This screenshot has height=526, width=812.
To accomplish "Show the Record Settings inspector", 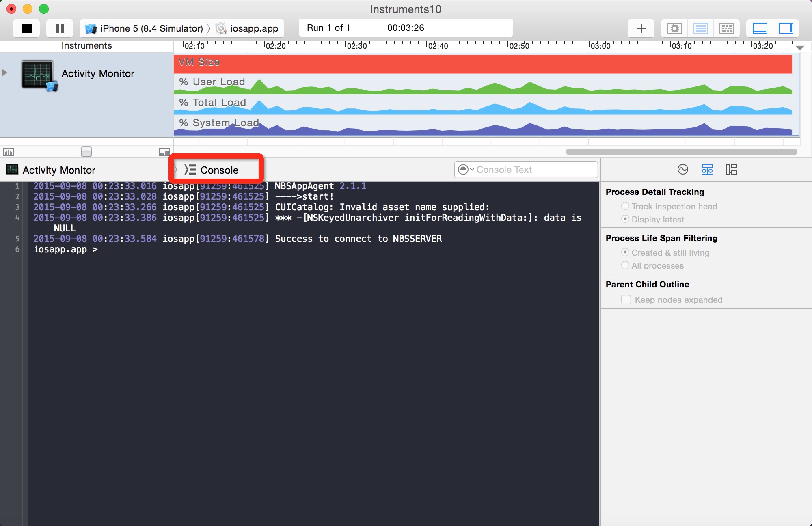I will [683, 169].
